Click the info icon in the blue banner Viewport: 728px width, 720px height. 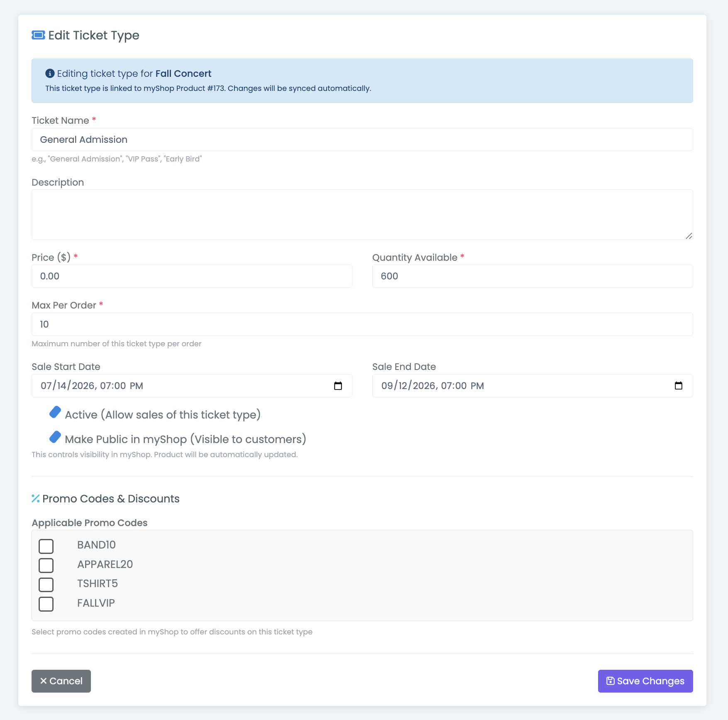pyautogui.click(x=50, y=73)
